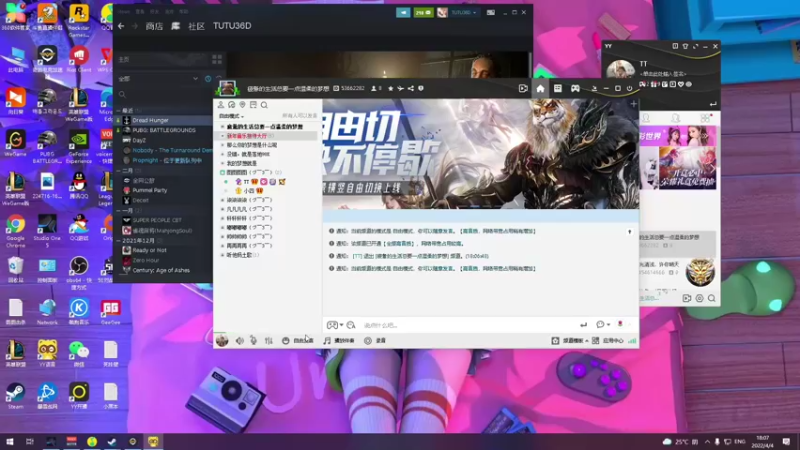This screenshot has height=450, width=800.
Task: Select user 小四 in channel list
Action: click(248, 191)
